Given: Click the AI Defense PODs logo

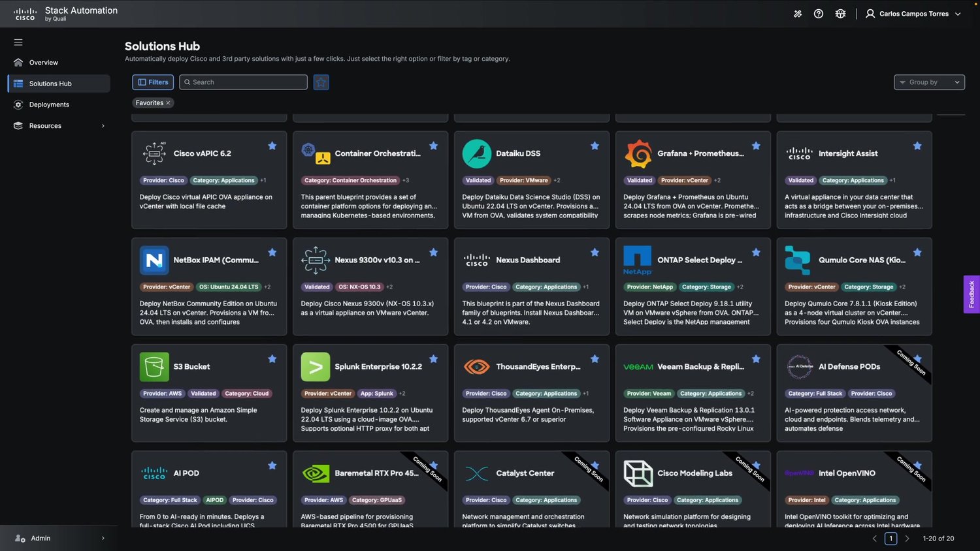Looking at the screenshot, I should click(x=799, y=367).
